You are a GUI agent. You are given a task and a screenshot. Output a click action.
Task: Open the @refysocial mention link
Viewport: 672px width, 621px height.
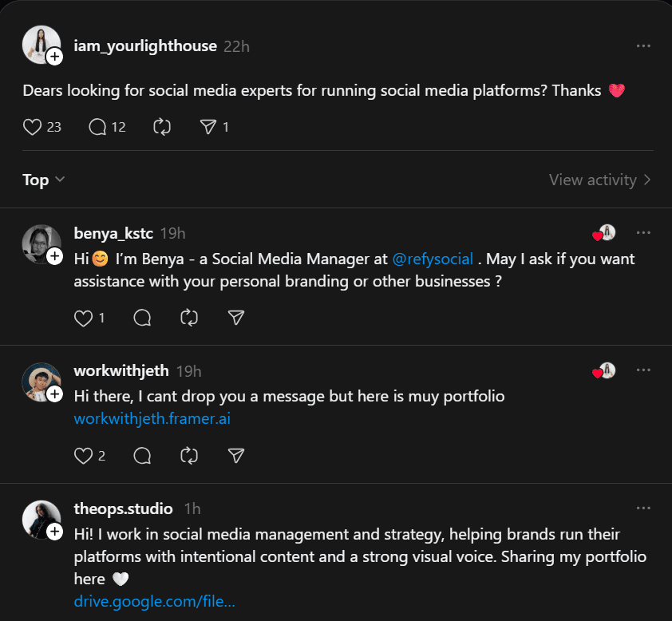pyautogui.click(x=433, y=259)
